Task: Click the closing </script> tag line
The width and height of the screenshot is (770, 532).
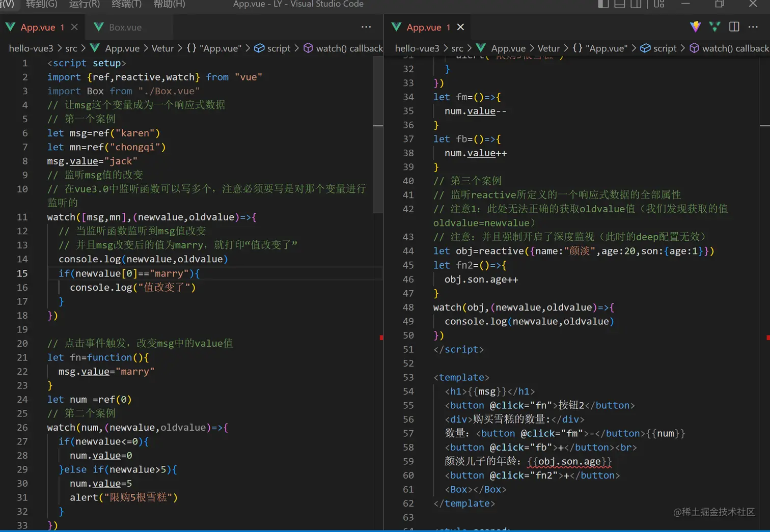Action: (458, 349)
